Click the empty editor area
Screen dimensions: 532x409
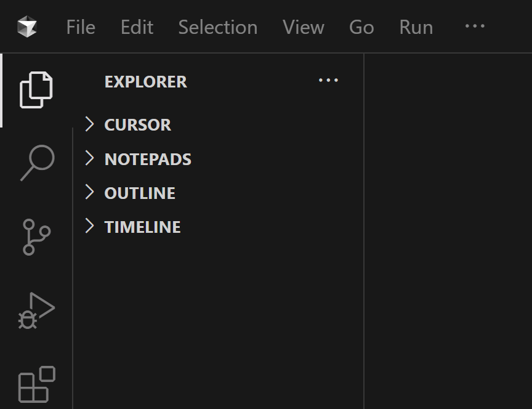(x=448, y=234)
